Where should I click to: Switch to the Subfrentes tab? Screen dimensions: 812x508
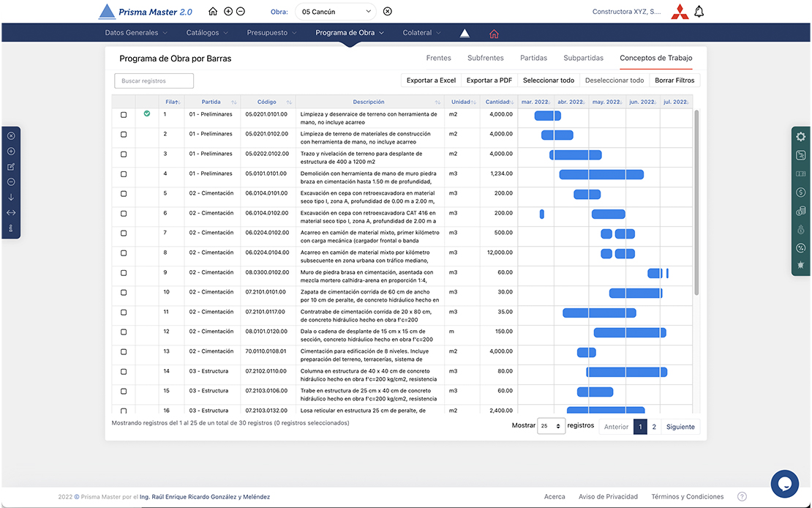[x=485, y=58]
